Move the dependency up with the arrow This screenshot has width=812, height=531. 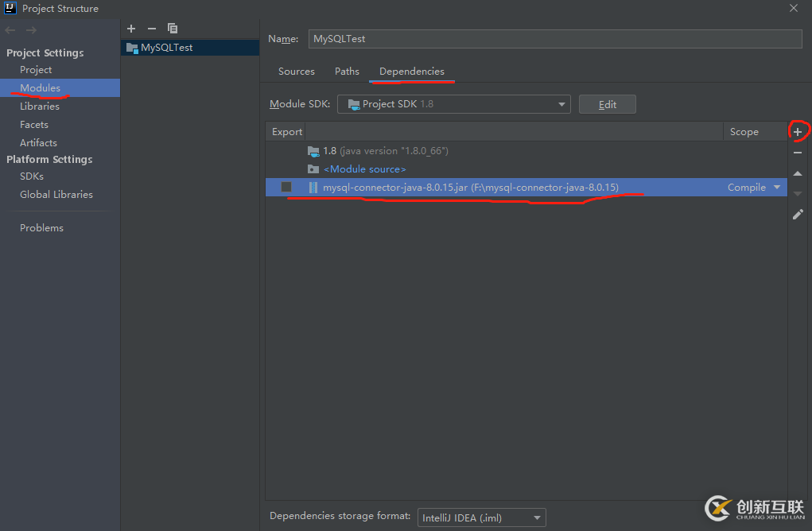(798, 173)
